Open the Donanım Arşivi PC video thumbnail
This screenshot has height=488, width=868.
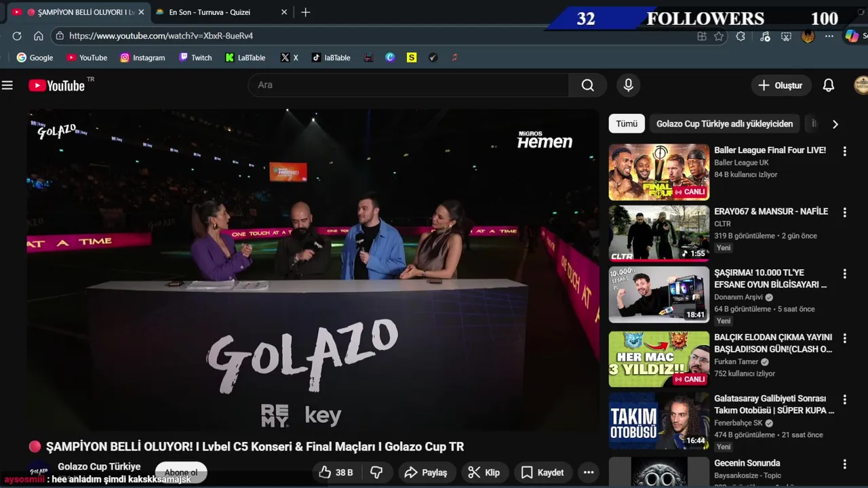pyautogui.click(x=658, y=295)
